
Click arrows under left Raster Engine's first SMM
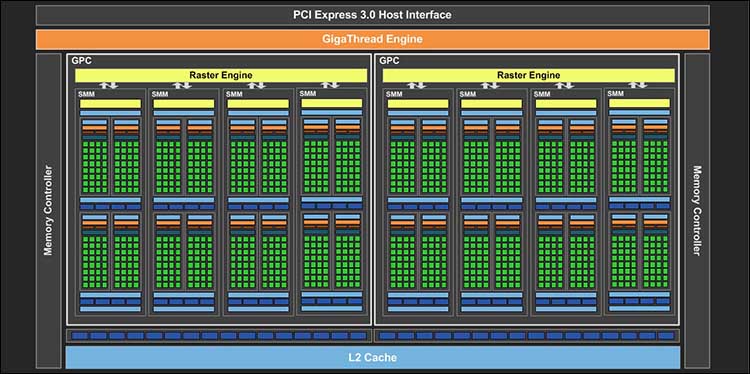[110, 86]
